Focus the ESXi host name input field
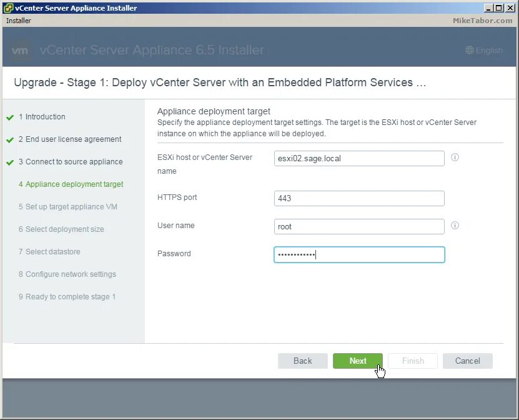Viewport: 519px width, 420px height. click(359, 158)
